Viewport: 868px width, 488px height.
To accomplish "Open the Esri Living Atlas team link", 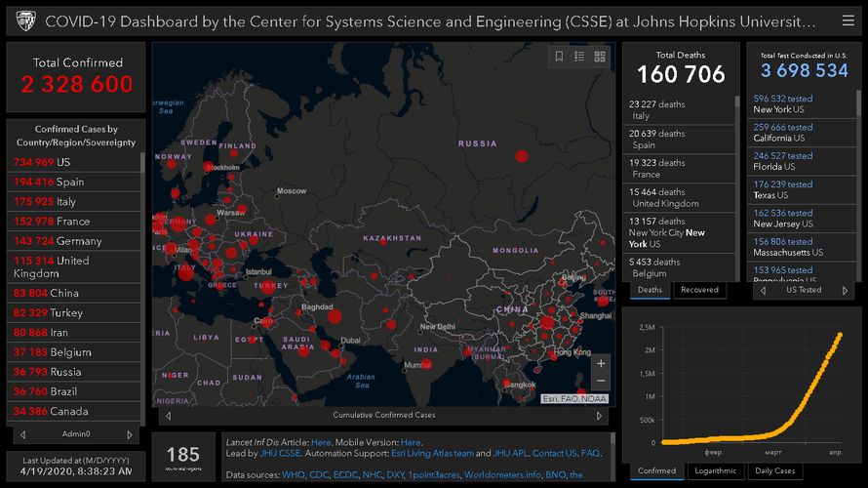I will (448, 454).
